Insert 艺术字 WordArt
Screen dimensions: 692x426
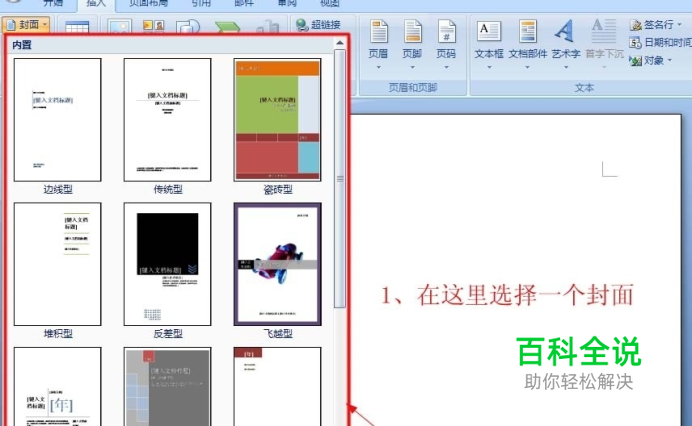565,44
